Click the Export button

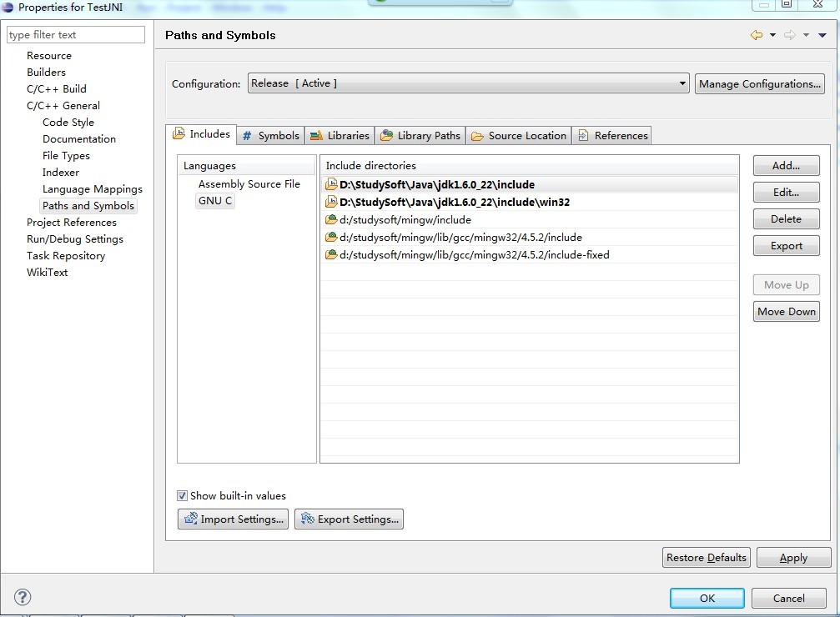click(786, 246)
